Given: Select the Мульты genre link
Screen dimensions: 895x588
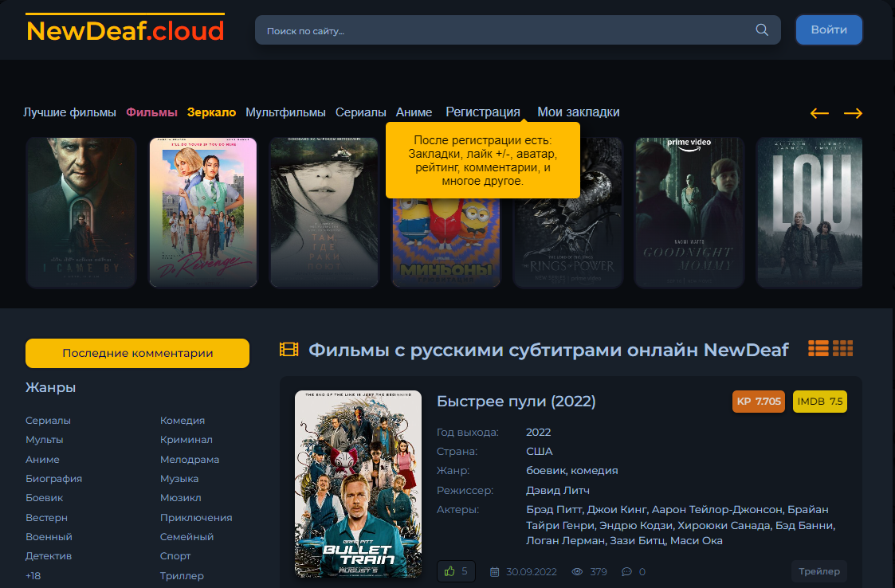Looking at the screenshot, I should pos(45,440).
